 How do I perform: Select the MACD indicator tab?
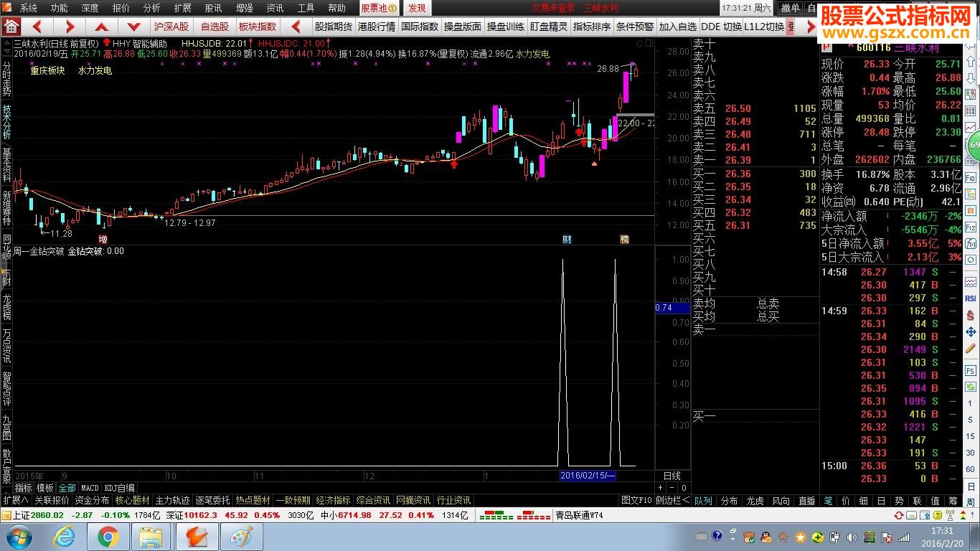pyautogui.click(x=90, y=488)
